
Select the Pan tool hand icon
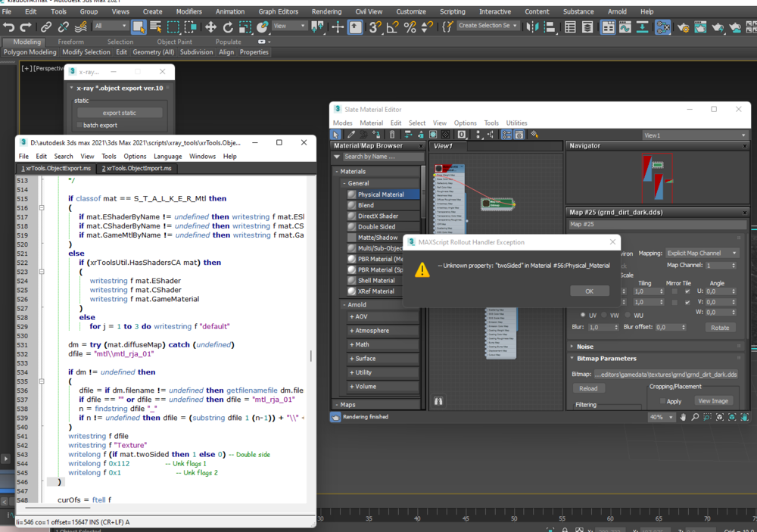[683, 417]
